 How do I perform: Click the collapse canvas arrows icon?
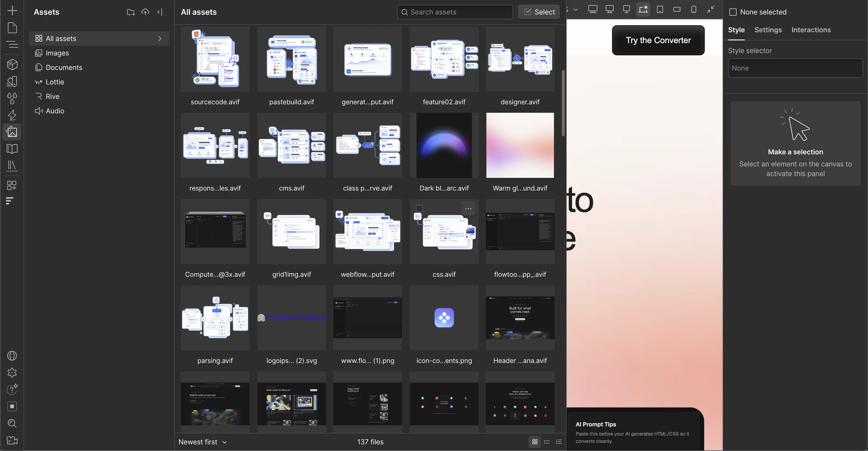tap(711, 9)
